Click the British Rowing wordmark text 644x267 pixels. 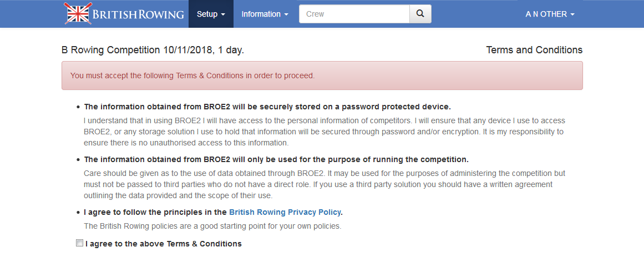click(x=138, y=14)
